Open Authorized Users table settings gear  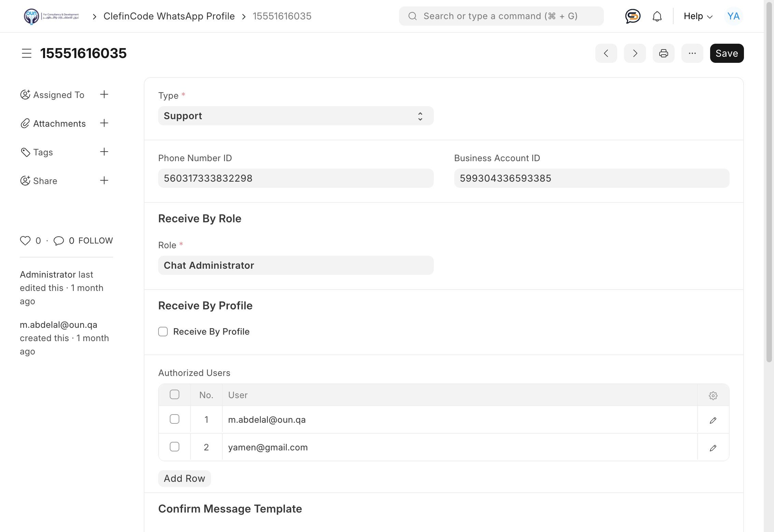click(713, 395)
